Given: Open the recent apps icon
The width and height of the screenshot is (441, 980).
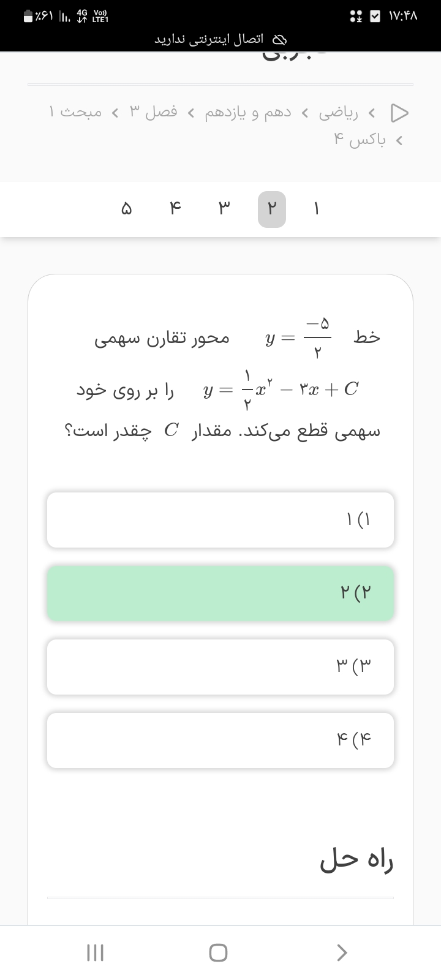Looking at the screenshot, I should pyautogui.click(x=95, y=952).
